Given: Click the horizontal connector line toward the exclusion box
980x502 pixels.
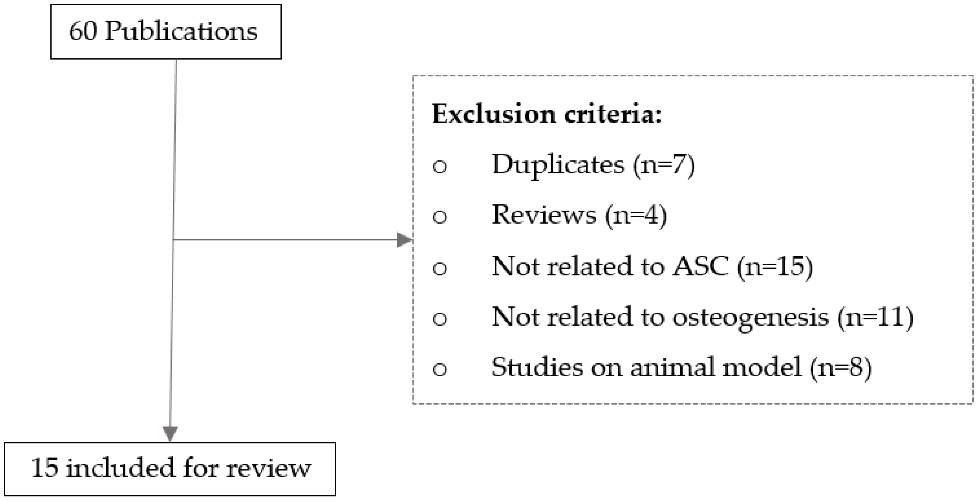Looking at the screenshot, I should point(285,240).
